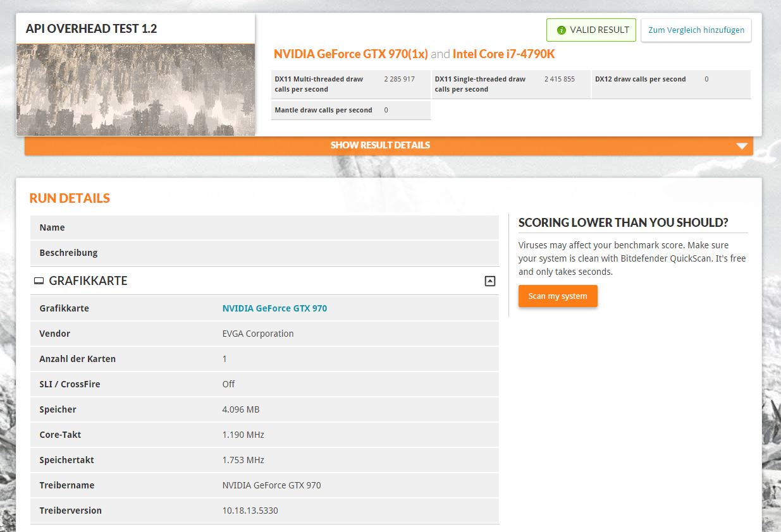Image resolution: width=781 pixels, height=532 pixels.
Task: Click the Core-Takt label
Action: (60, 435)
